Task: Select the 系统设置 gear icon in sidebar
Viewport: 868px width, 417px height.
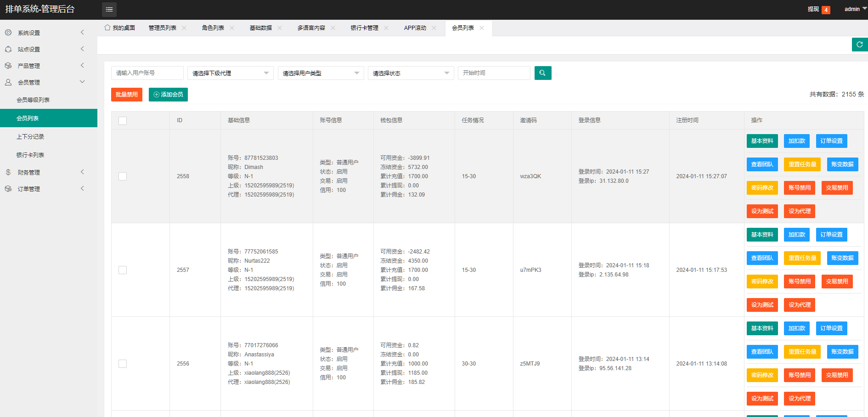Action: 8,33
